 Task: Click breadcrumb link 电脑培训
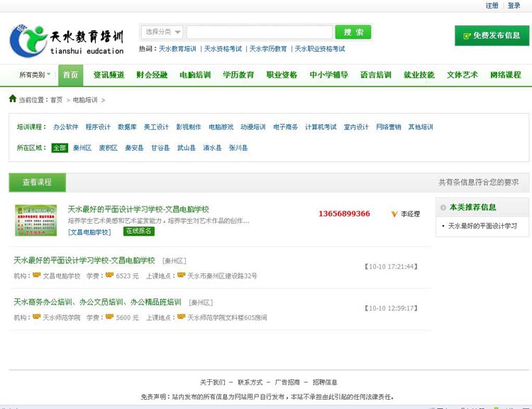click(x=85, y=100)
